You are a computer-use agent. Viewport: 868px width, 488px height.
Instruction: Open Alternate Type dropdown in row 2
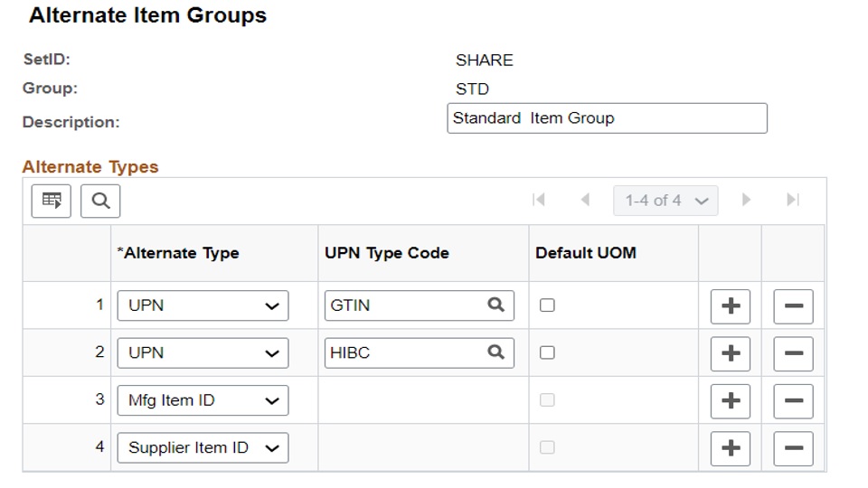coord(203,353)
